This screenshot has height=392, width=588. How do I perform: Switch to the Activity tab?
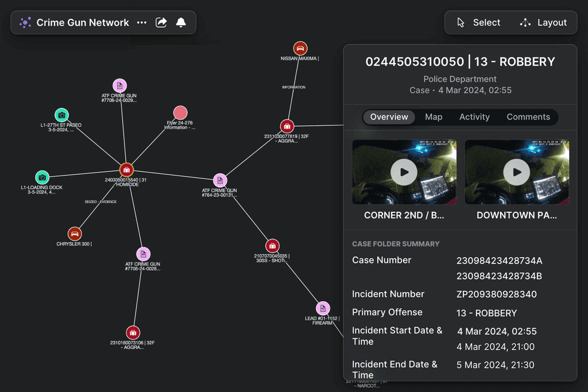(474, 117)
